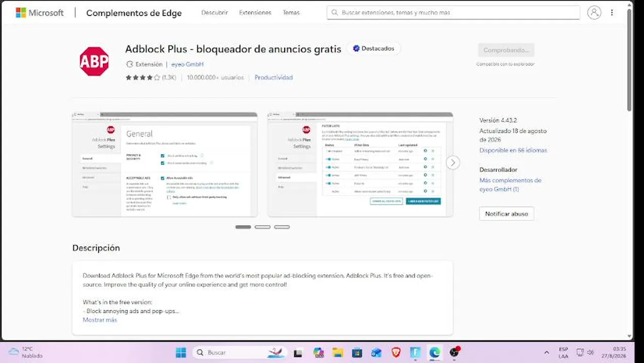Open the ESP LAA language switcher
Image resolution: width=644 pixels, height=363 pixels.
click(563, 352)
